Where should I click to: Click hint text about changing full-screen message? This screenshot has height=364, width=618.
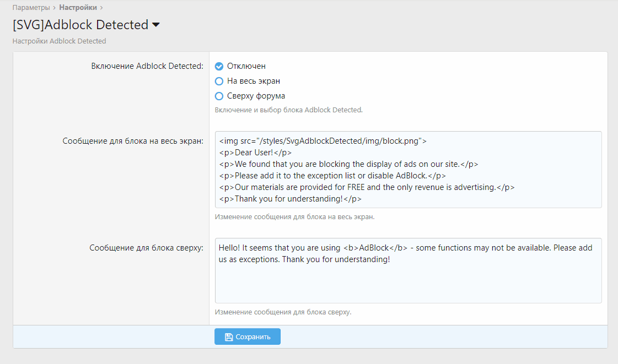(294, 216)
